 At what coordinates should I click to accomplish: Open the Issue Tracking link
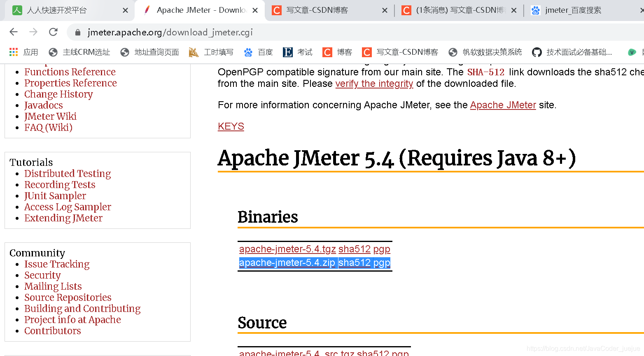57,264
